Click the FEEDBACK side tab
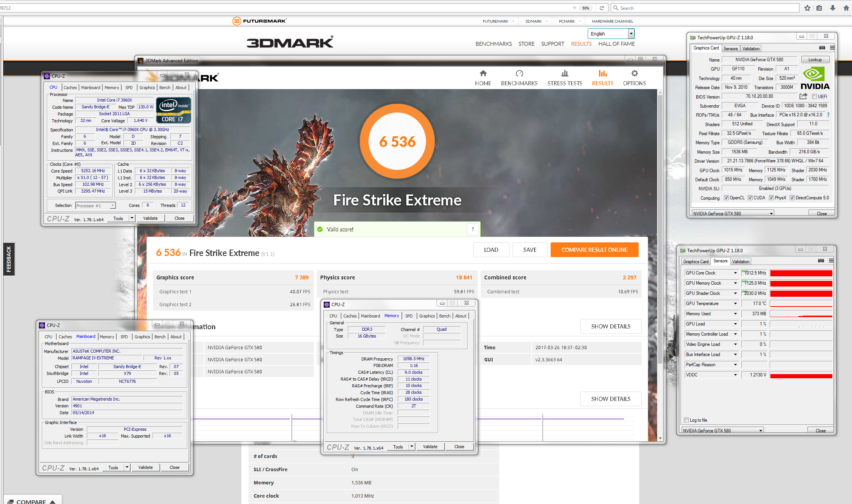Image resolution: width=852 pixels, height=504 pixels. point(9,259)
